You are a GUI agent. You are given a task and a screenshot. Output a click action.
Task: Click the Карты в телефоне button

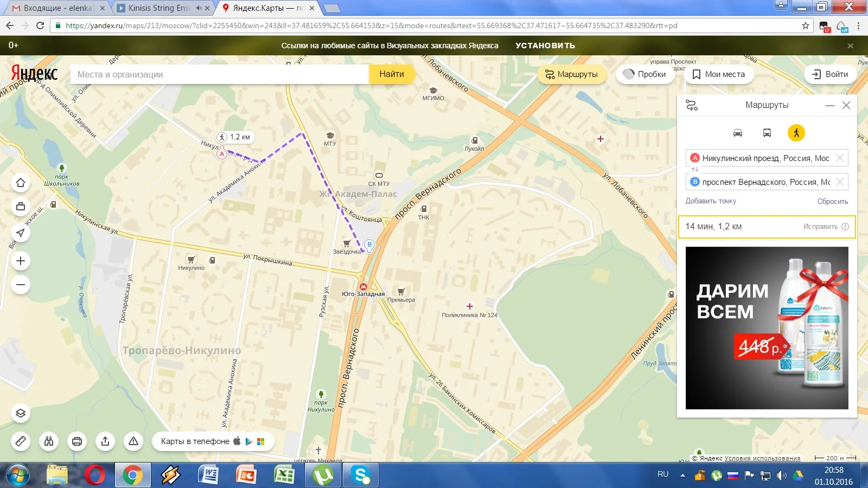pyautogui.click(x=213, y=441)
